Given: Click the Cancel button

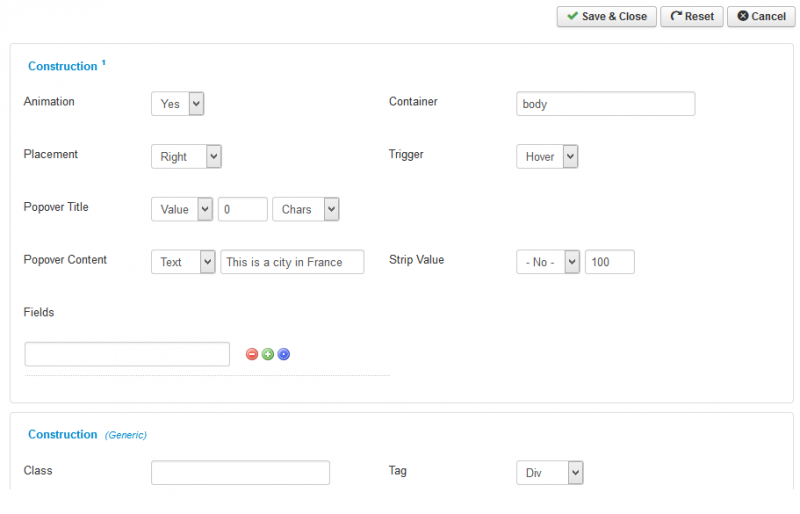Looking at the screenshot, I should (761, 16).
